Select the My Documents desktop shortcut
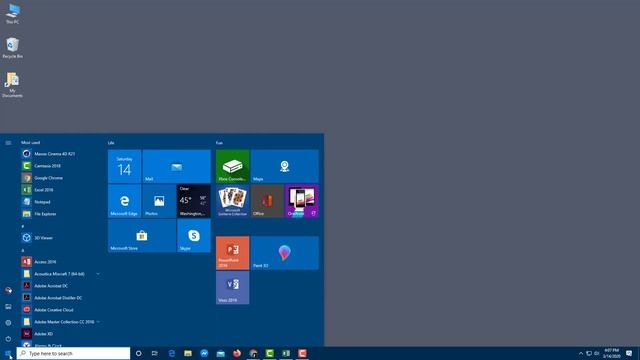The image size is (640, 360). [12, 85]
